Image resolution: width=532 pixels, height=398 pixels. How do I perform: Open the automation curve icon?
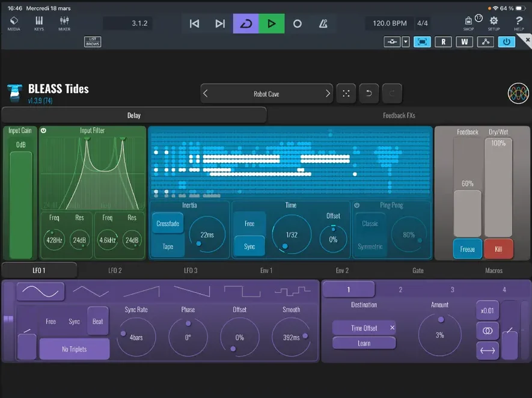pos(486,41)
